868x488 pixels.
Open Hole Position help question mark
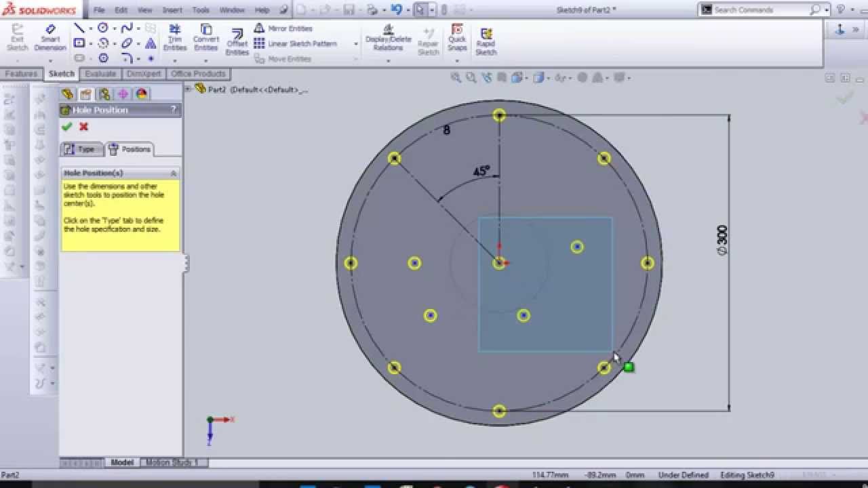174,110
